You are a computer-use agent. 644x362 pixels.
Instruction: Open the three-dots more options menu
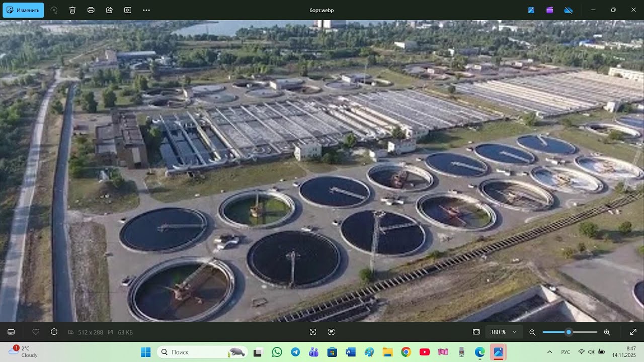point(146,10)
